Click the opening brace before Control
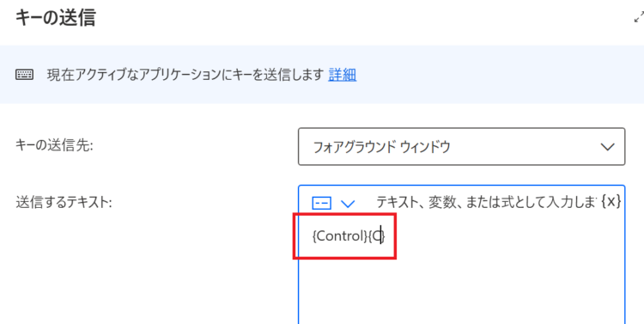This screenshot has width=644, height=324. (314, 236)
